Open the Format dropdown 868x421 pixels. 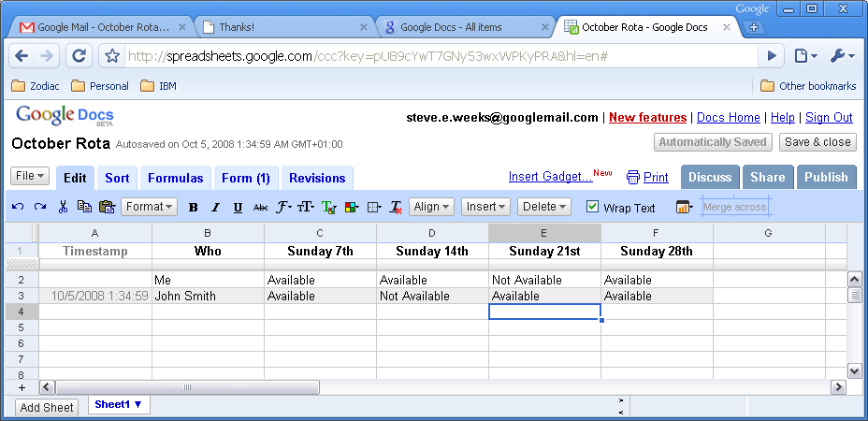(x=149, y=207)
